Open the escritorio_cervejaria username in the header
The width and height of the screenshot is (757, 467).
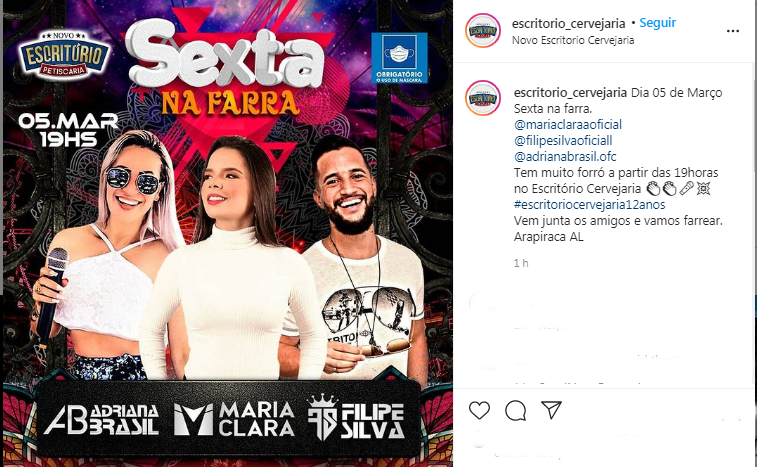click(568, 23)
